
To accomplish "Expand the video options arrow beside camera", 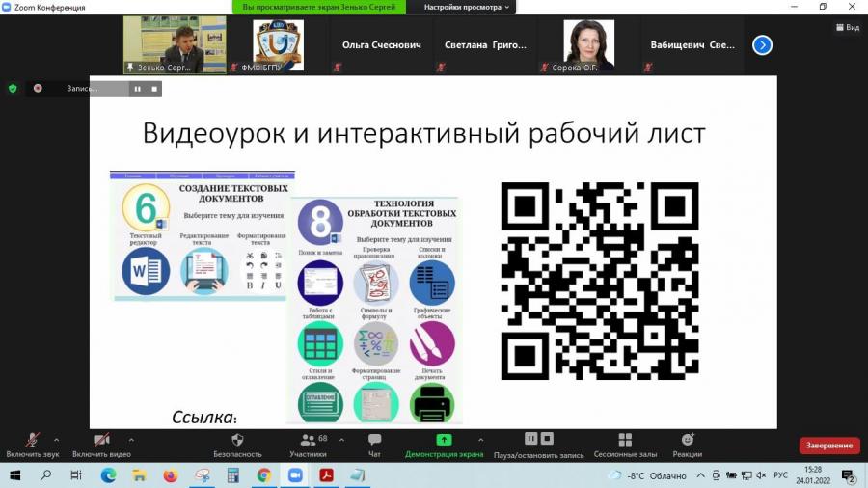I will [131, 440].
